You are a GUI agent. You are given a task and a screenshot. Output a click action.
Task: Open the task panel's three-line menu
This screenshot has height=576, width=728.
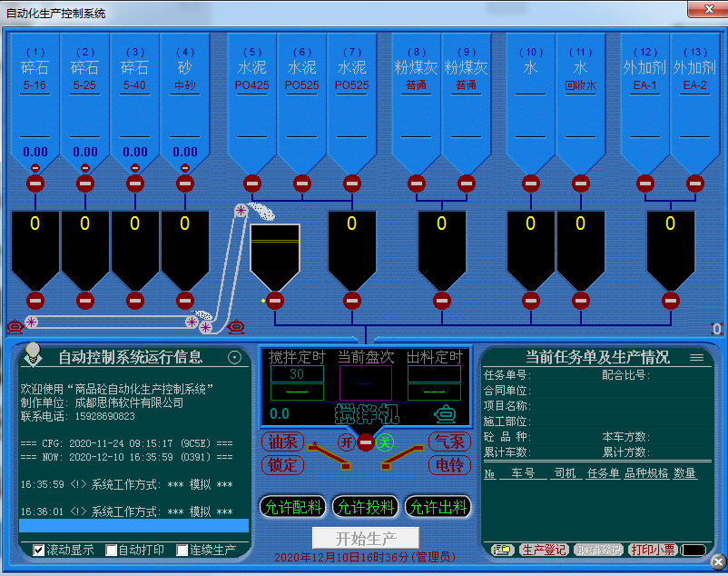coord(697,358)
